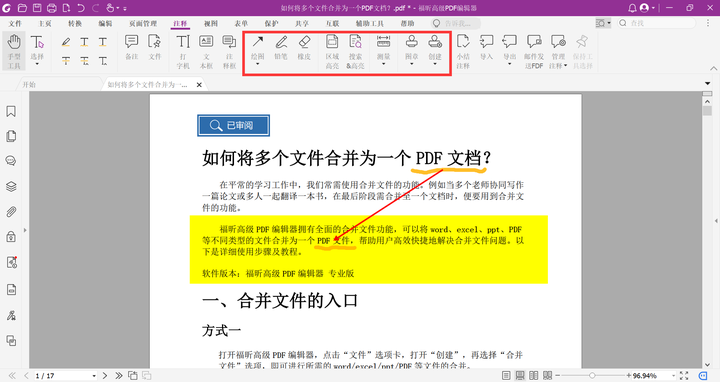Expand the Create (创建) stamp dropdown

coord(435,64)
